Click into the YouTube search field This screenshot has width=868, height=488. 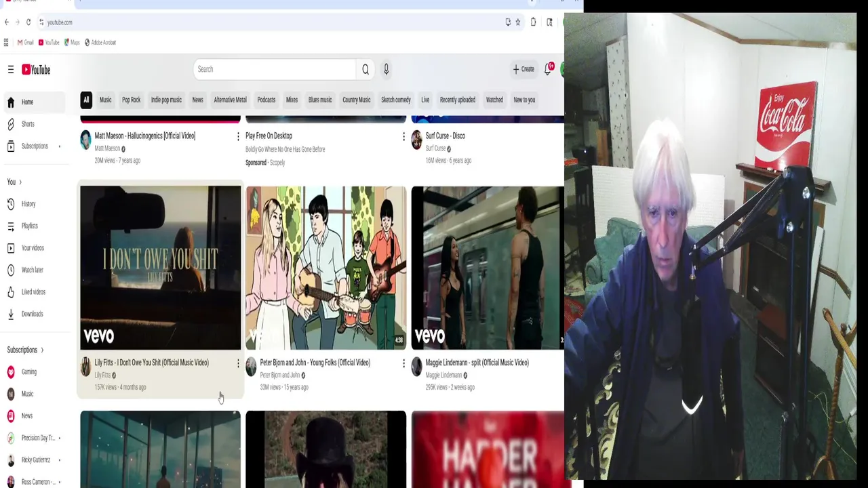click(275, 69)
